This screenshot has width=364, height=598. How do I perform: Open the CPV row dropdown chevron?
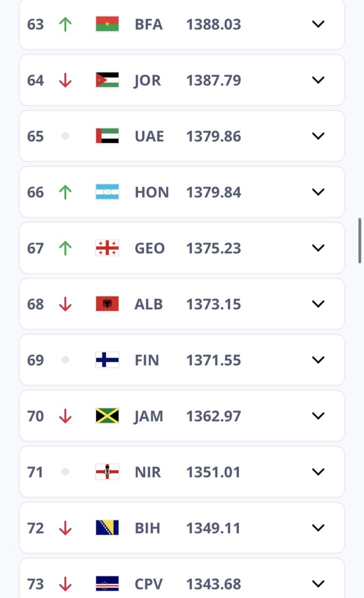318,583
